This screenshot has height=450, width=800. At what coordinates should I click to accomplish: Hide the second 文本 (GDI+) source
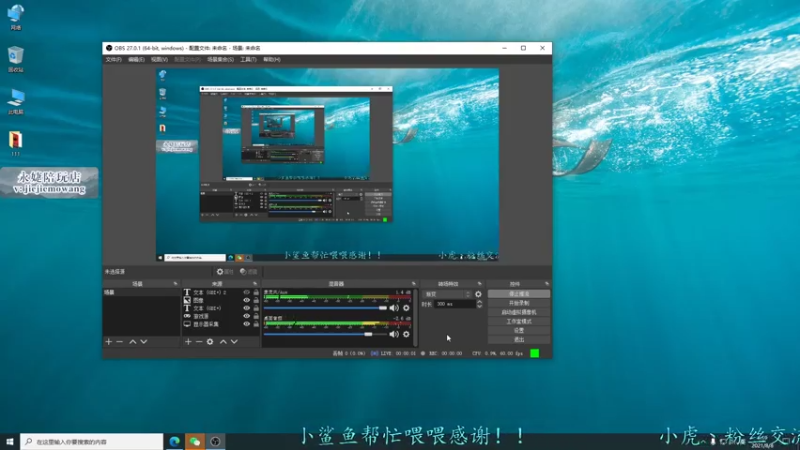[x=246, y=308]
